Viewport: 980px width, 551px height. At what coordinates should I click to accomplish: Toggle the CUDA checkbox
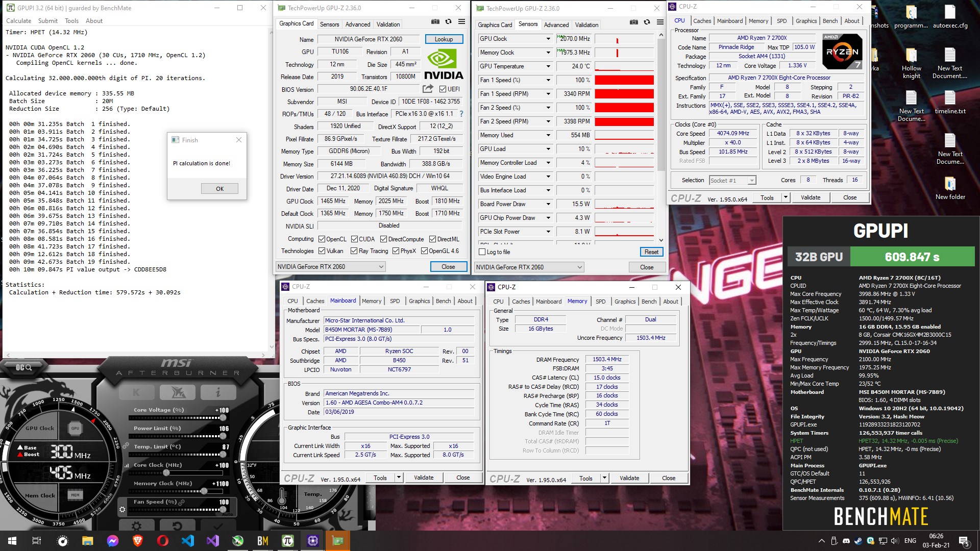tap(354, 239)
